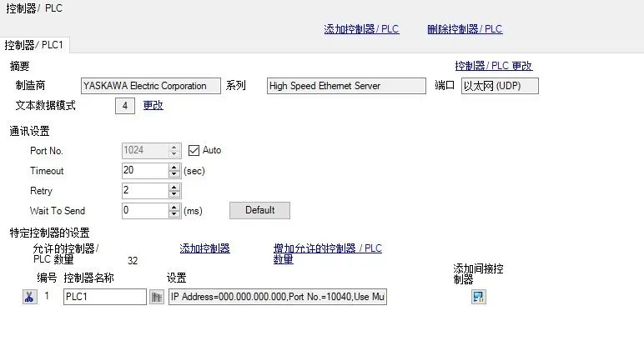The width and height of the screenshot is (644, 356).
Task: Increase the Wait To Send value using the up arrow
Action: 174,207
